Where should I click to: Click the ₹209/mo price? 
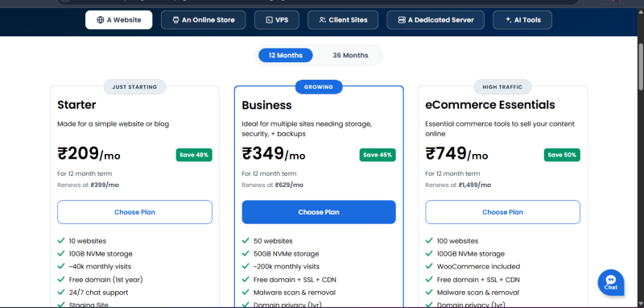(x=89, y=154)
